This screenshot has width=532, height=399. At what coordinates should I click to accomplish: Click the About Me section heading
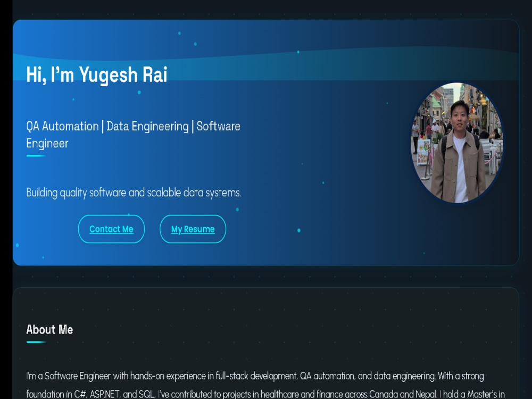tap(49, 329)
